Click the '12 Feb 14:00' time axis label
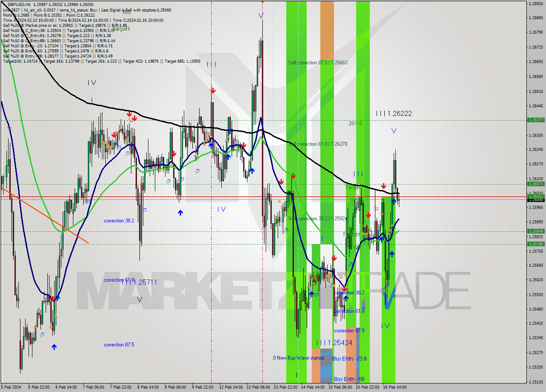546x392 pixels. point(231,387)
